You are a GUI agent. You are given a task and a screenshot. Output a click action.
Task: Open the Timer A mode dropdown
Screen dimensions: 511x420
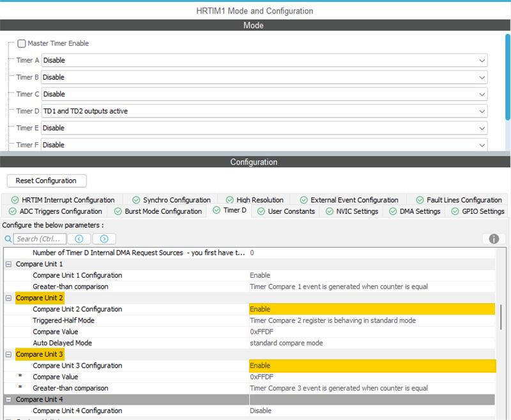(x=482, y=61)
